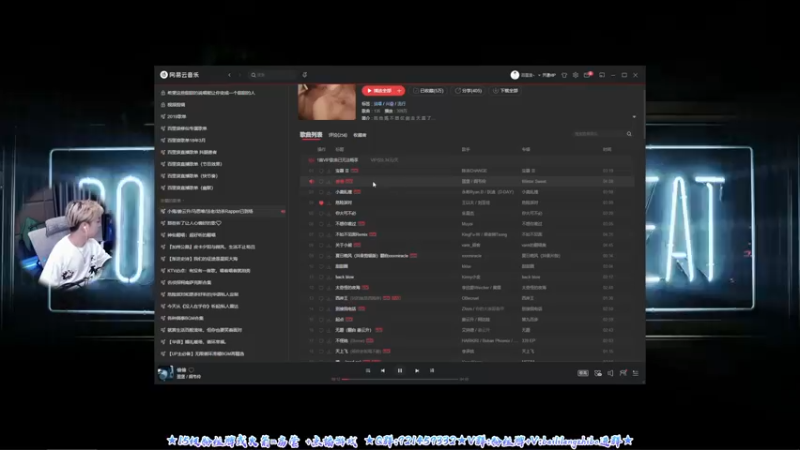Go back with the left arrow

click(x=230, y=75)
